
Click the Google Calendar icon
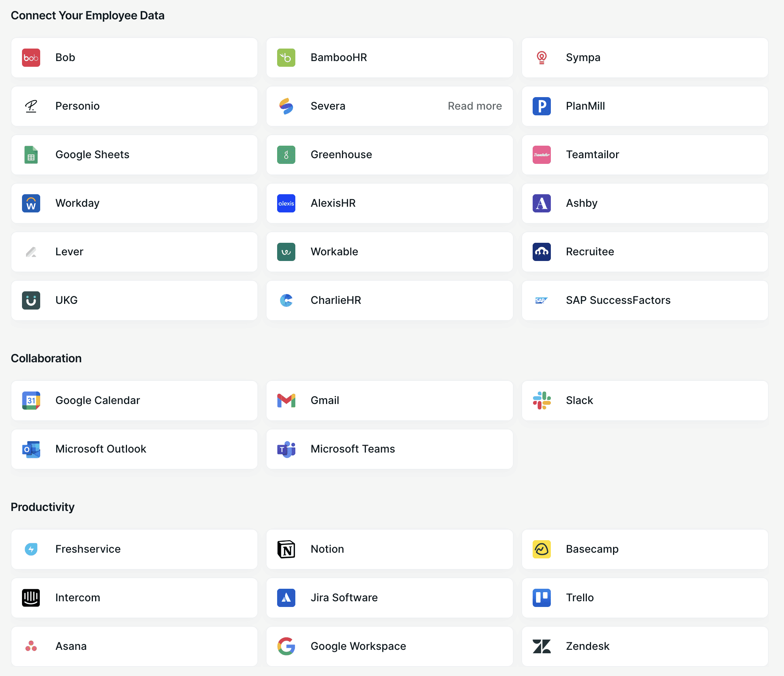tap(31, 401)
